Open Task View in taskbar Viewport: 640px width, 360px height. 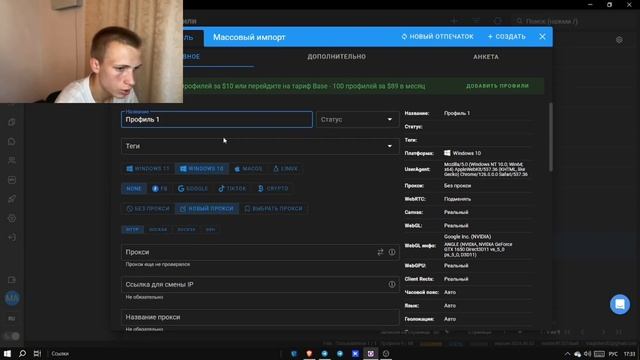pos(38,354)
